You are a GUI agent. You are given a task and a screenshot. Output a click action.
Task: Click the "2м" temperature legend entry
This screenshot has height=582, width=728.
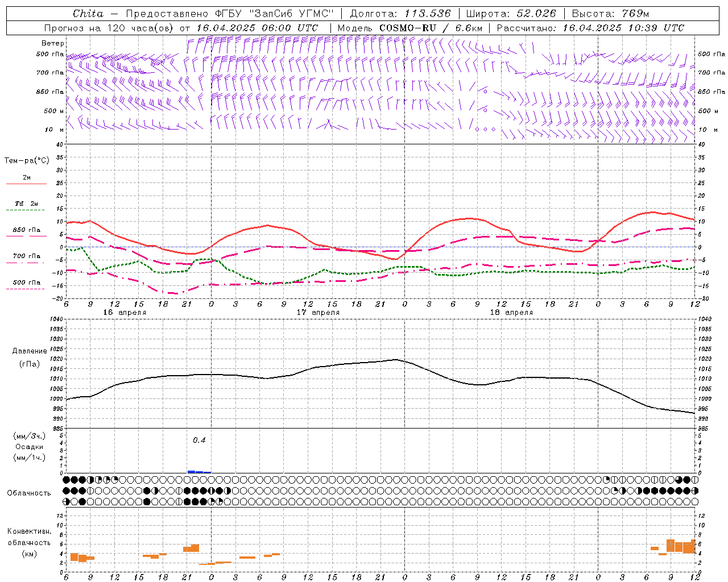tap(27, 178)
